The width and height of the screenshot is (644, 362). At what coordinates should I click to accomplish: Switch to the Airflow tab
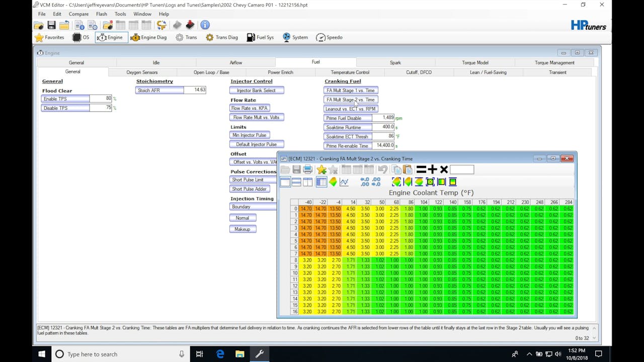[x=236, y=63]
